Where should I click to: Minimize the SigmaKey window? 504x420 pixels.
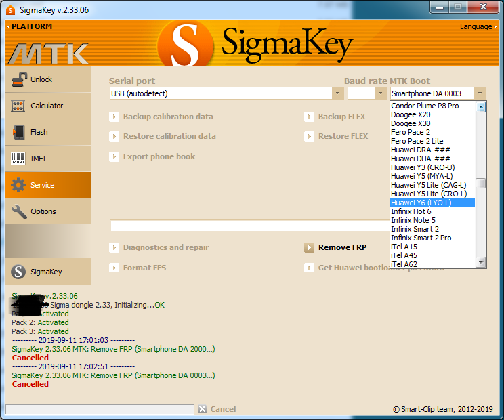pos(440,7)
